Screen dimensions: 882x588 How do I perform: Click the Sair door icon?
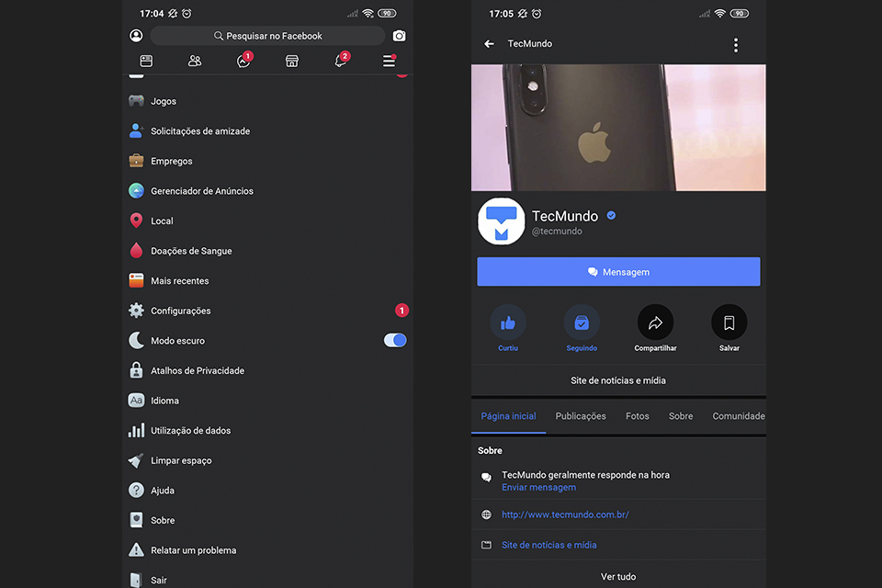(136, 580)
